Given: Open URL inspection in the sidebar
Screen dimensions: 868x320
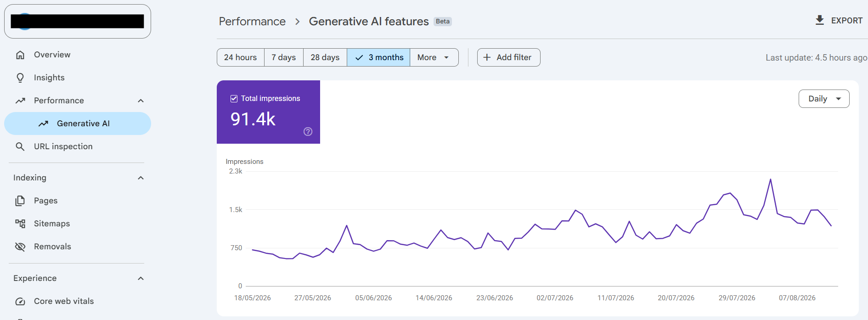Looking at the screenshot, I should pyautogui.click(x=78, y=146).
